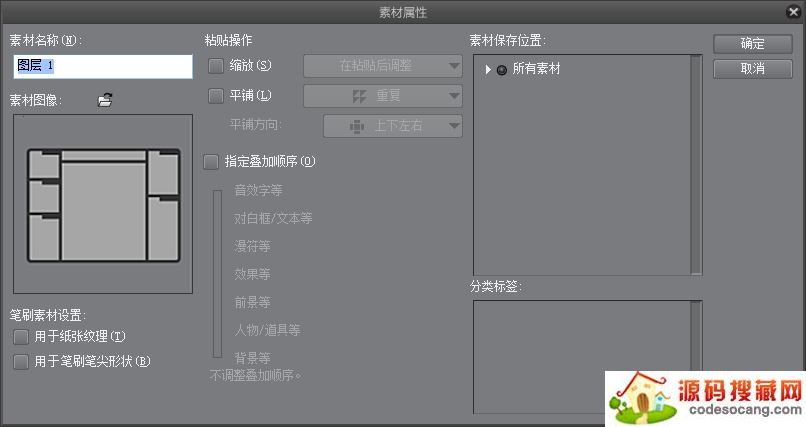Click the load material image folder icon
Viewport: 806px width, 427px height.
(x=105, y=99)
